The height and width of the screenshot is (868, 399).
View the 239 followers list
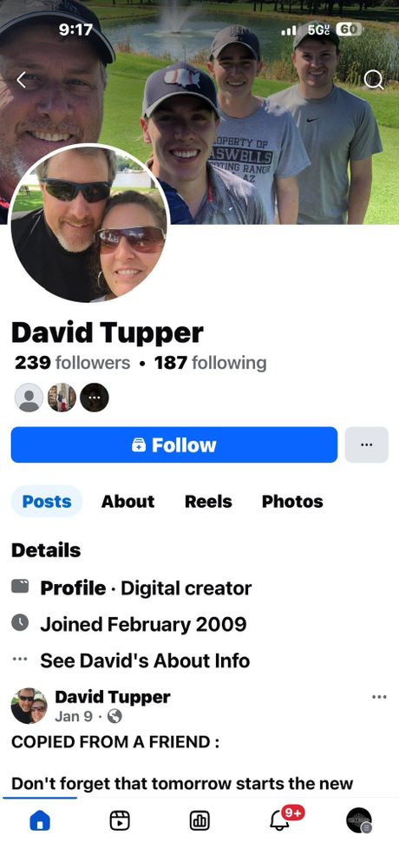tap(73, 363)
